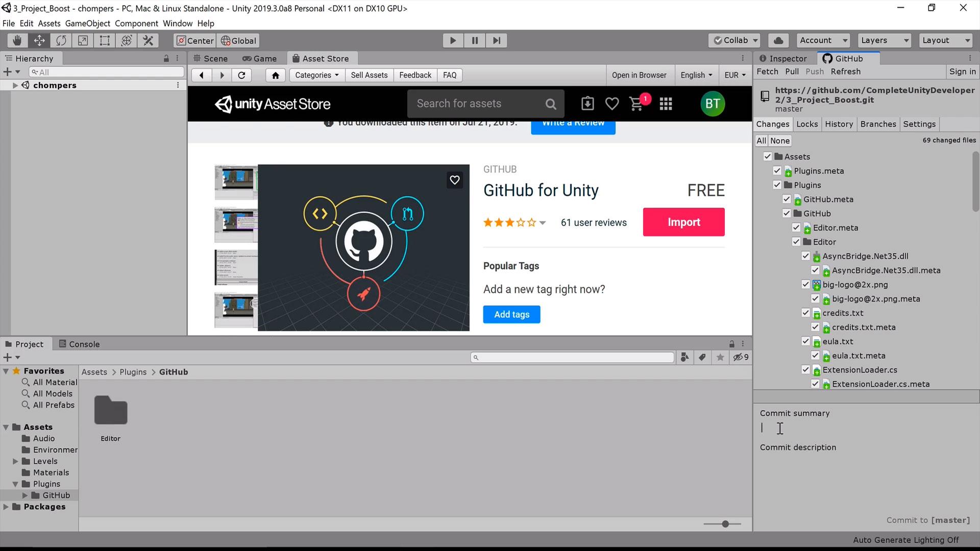This screenshot has height=551, width=980.
Task: Expand the Levels folder in Project
Action: coord(15,461)
